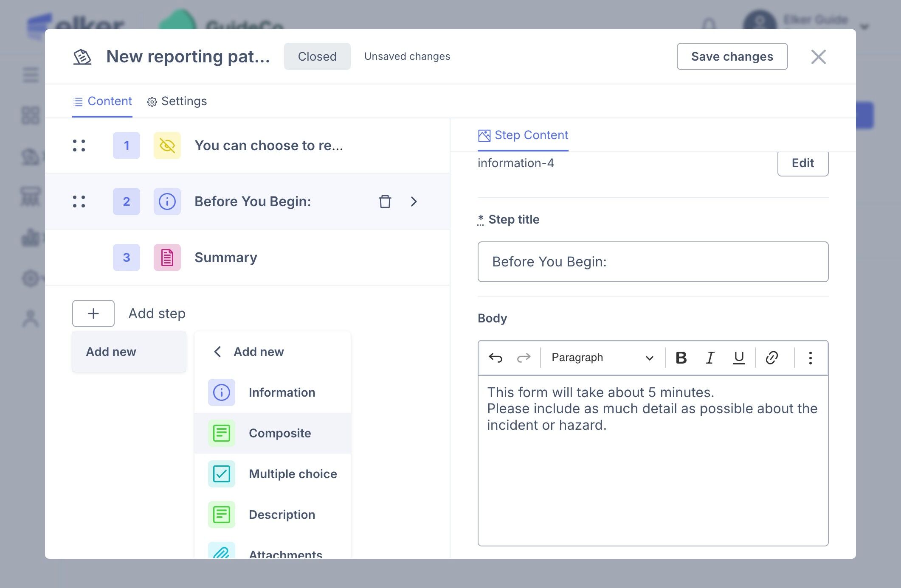The image size is (901, 588).
Task: Insert a link with the chain icon
Action: [x=771, y=358]
